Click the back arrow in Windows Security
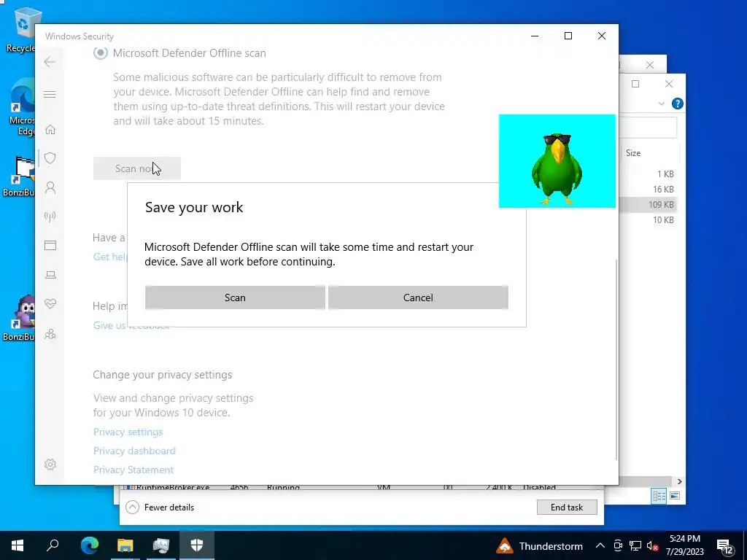Screen dimensions: 747x560 pos(50,62)
